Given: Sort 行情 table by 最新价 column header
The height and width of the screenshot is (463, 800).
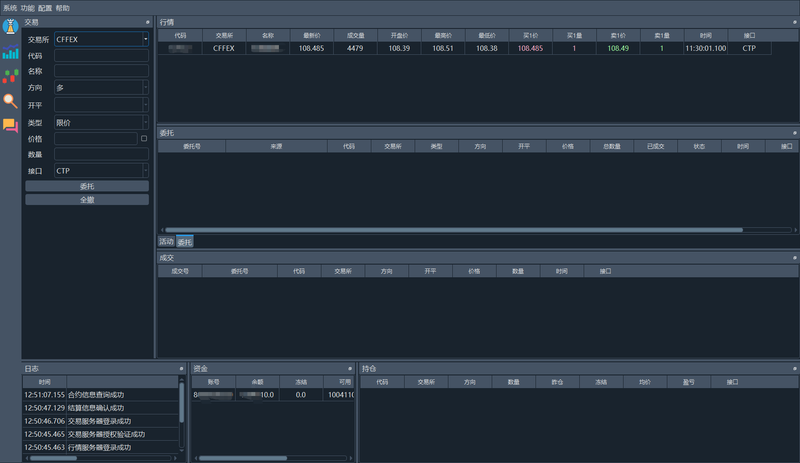Looking at the screenshot, I should click(x=312, y=36).
